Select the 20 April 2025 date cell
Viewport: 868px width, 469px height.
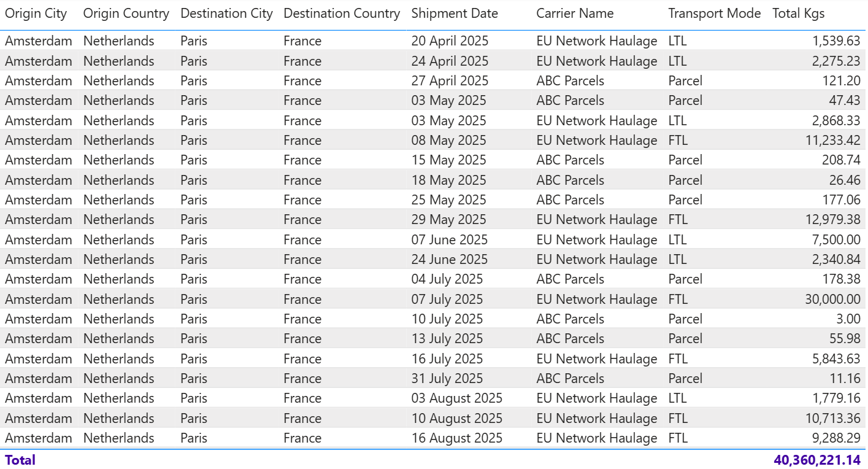click(450, 41)
